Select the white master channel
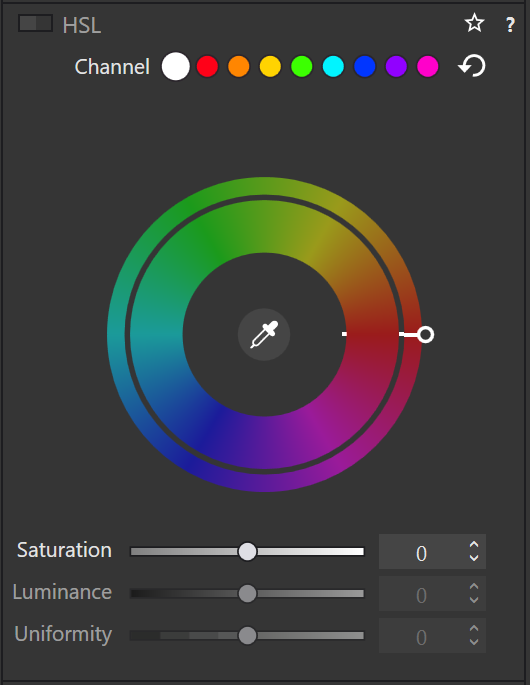 click(x=176, y=66)
